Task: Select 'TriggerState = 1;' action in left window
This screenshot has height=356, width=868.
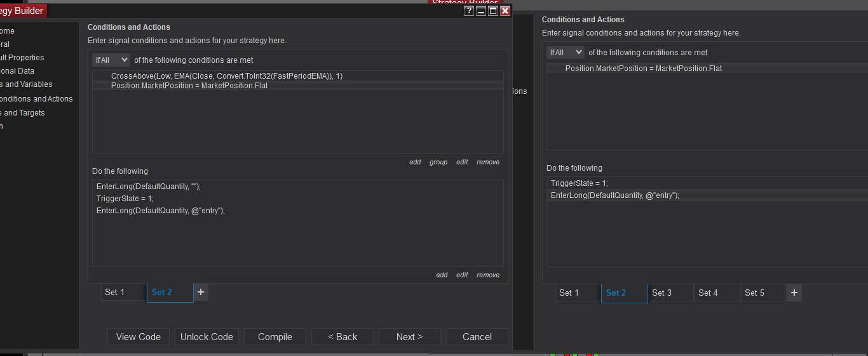Action: point(297,199)
